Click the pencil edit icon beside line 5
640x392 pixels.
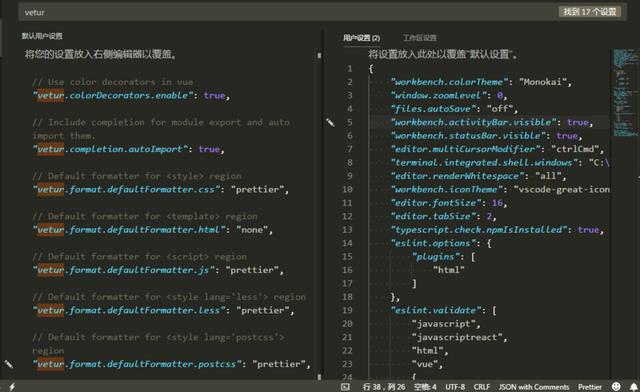point(330,122)
